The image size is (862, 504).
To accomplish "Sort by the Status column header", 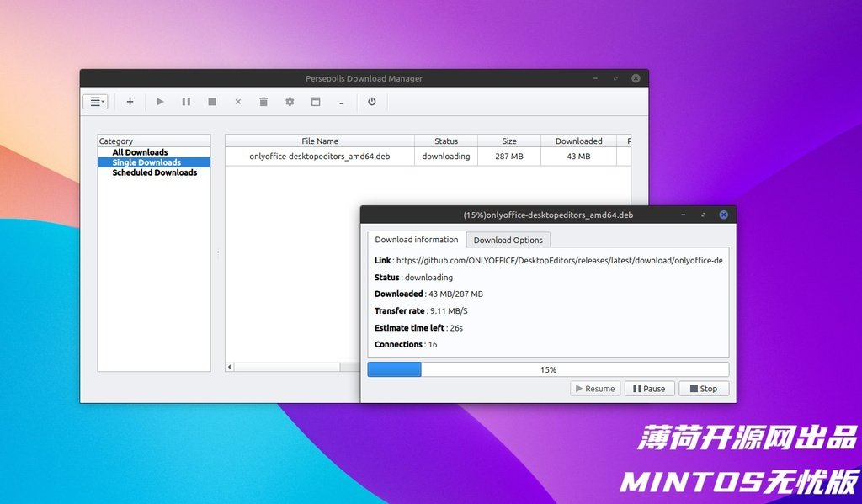I will 446,141.
